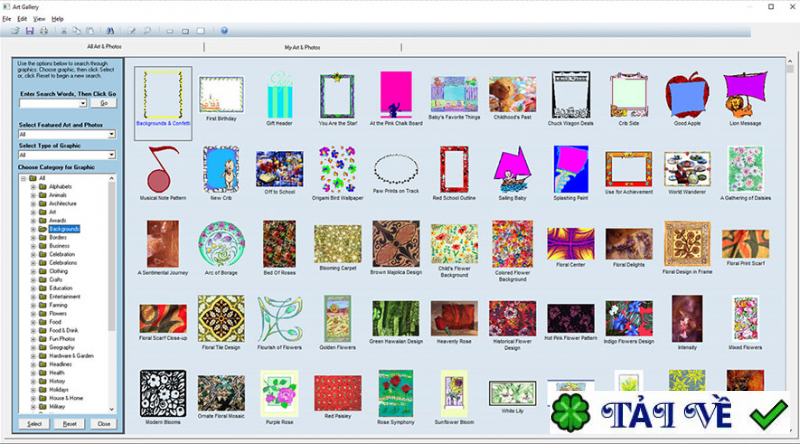Screen dimensions: 800x444
Task: Open Select Type of Graphic dropdown
Action: point(112,155)
